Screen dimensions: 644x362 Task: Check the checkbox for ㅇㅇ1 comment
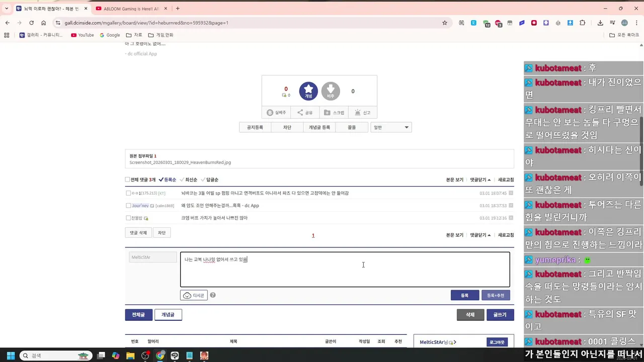pos(128,193)
